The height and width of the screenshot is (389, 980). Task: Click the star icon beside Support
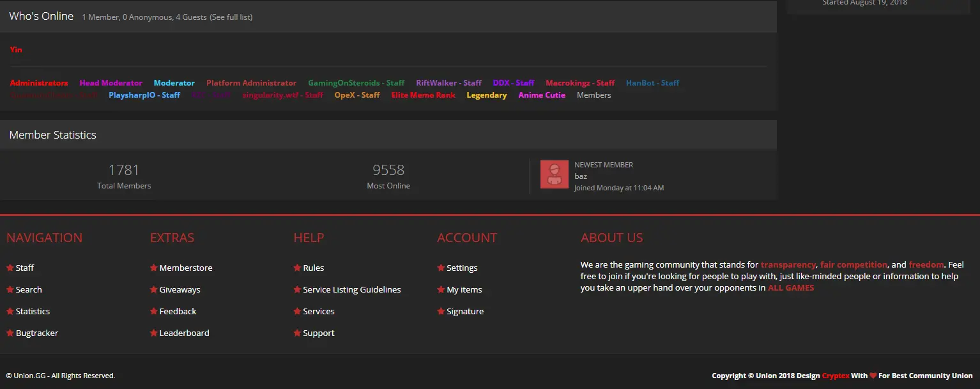pyautogui.click(x=298, y=333)
